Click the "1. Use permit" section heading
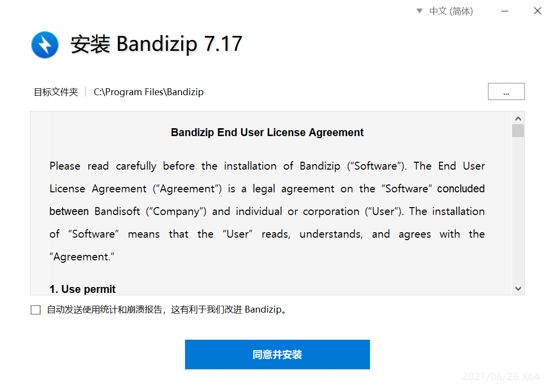This screenshot has height=392, width=555. pyautogui.click(x=82, y=289)
